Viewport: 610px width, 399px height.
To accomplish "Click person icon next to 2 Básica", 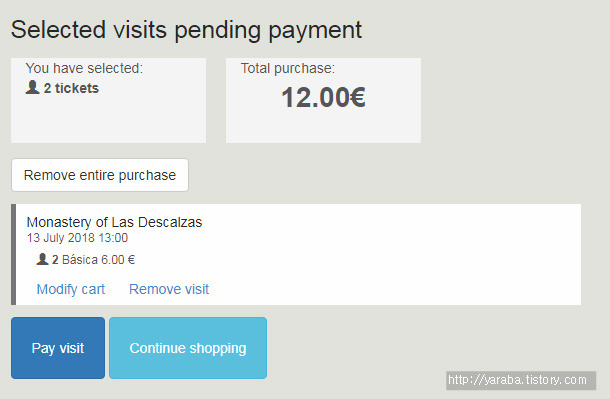I will coord(42,259).
